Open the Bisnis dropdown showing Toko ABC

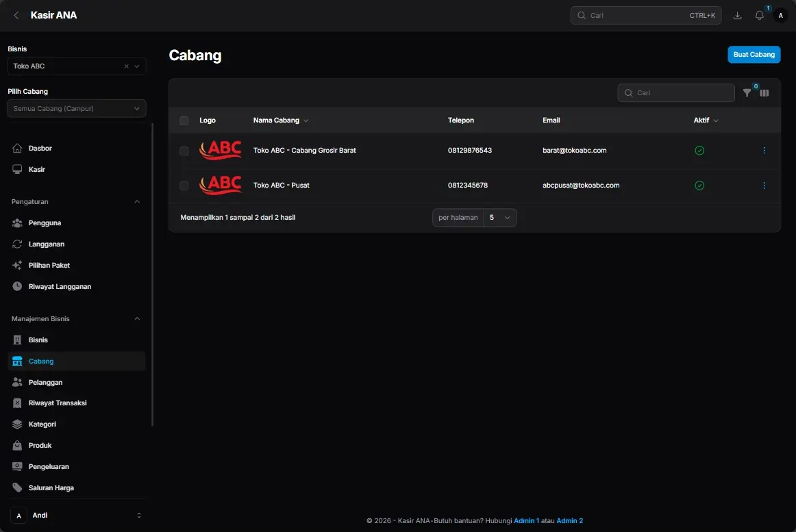[77, 66]
